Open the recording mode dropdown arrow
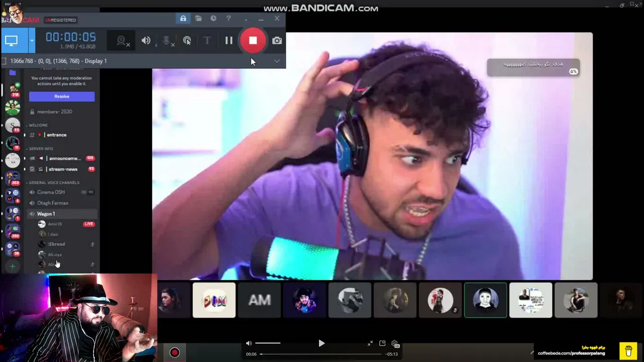Image resolution: width=644 pixels, height=362 pixels. click(32, 41)
